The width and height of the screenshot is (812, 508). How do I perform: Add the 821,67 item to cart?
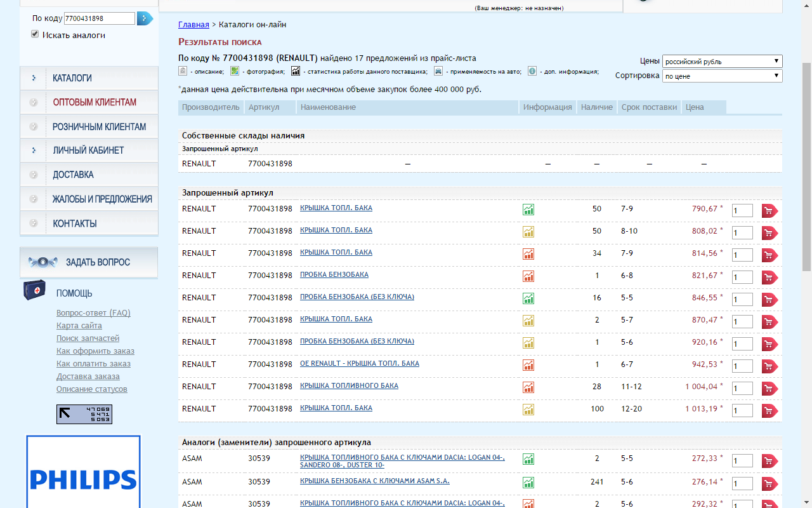pos(769,277)
